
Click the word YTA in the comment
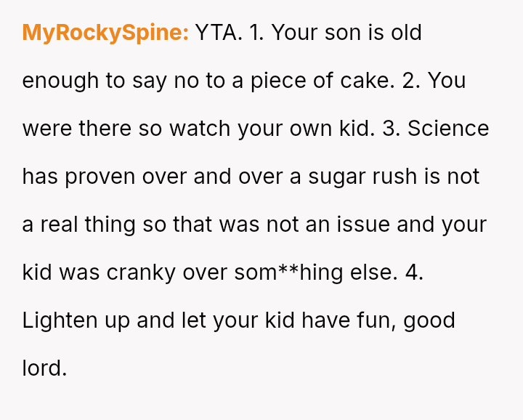219,33
